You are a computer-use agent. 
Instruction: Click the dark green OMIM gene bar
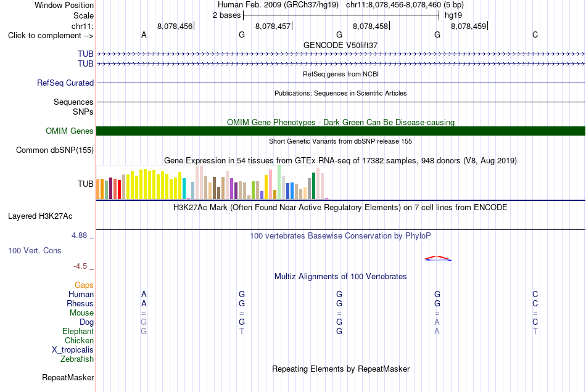340,131
